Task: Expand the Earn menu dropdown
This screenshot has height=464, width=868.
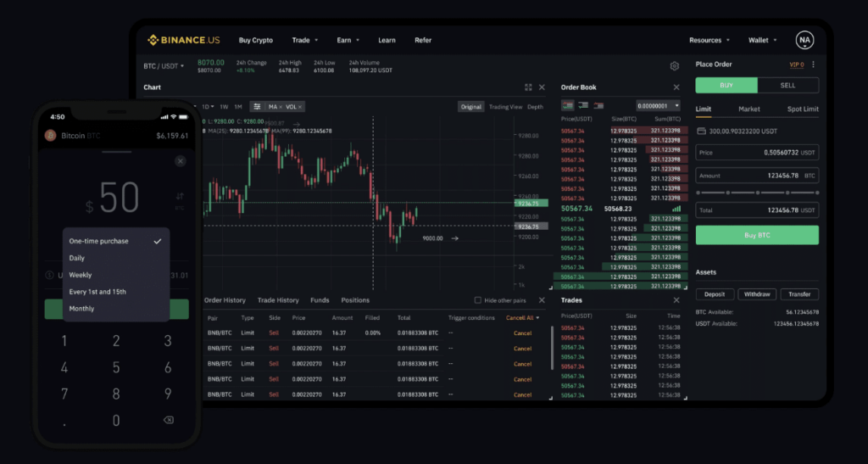Action: pyautogui.click(x=348, y=40)
